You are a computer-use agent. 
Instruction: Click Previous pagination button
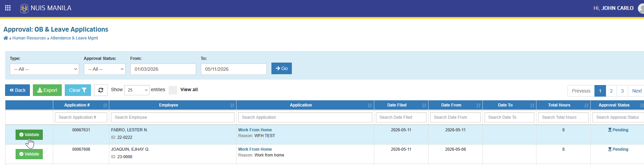(x=581, y=91)
